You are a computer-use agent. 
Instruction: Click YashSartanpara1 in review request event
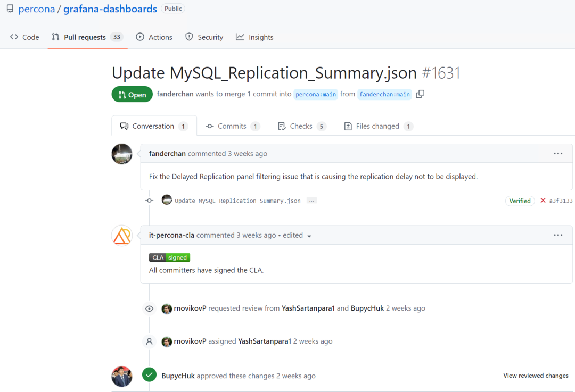308,308
